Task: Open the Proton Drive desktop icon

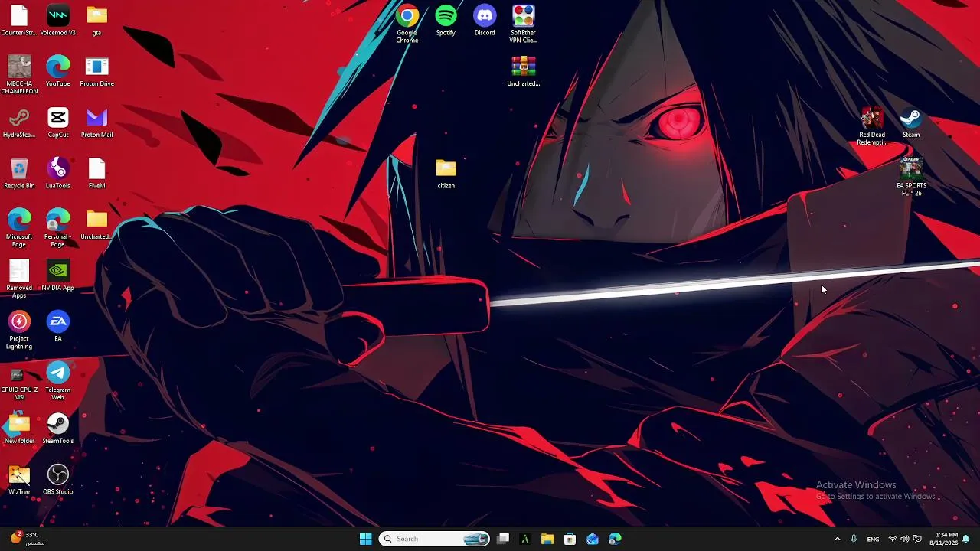Action: [96, 72]
